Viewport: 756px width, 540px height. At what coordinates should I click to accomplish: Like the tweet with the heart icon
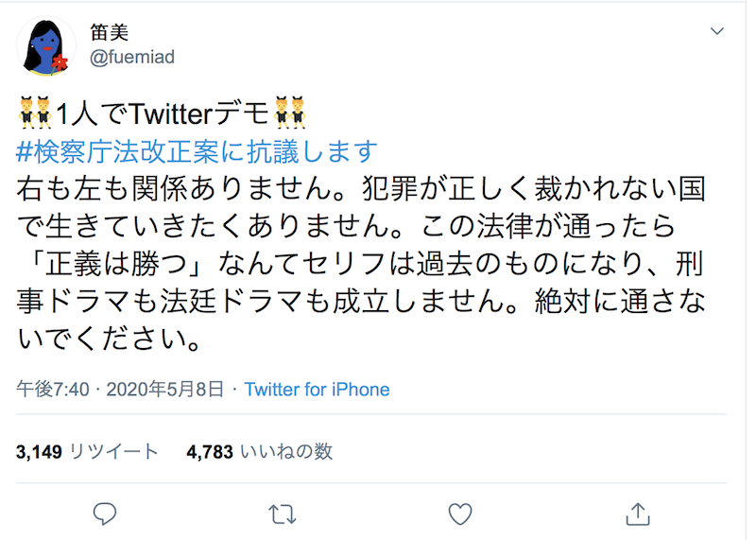(x=459, y=514)
